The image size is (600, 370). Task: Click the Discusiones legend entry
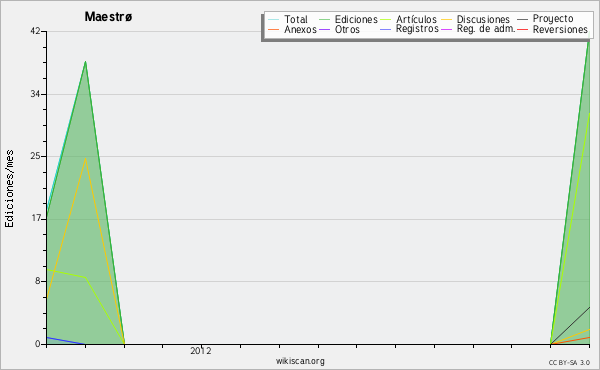(x=476, y=19)
